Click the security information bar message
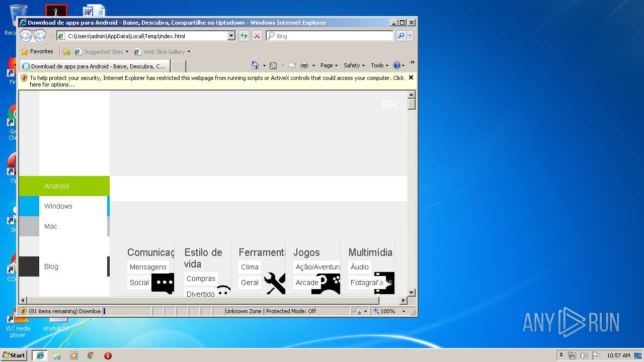This screenshot has height=362, width=644. click(217, 81)
